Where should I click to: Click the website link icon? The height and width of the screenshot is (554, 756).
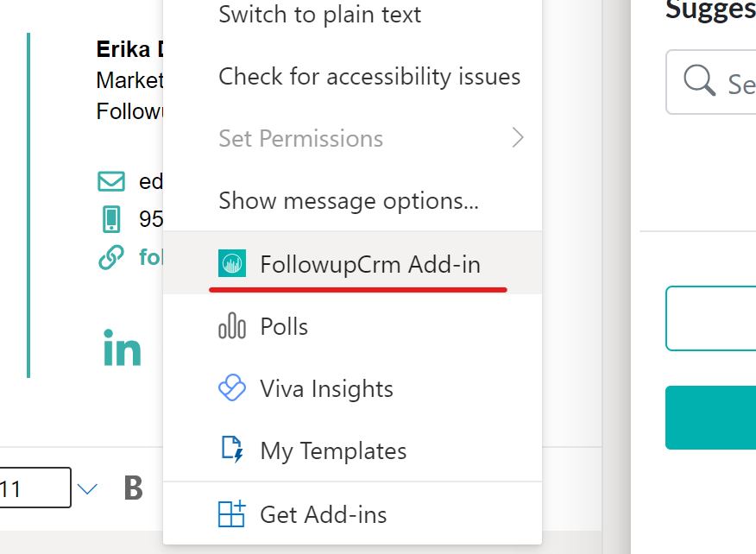pyautogui.click(x=110, y=256)
